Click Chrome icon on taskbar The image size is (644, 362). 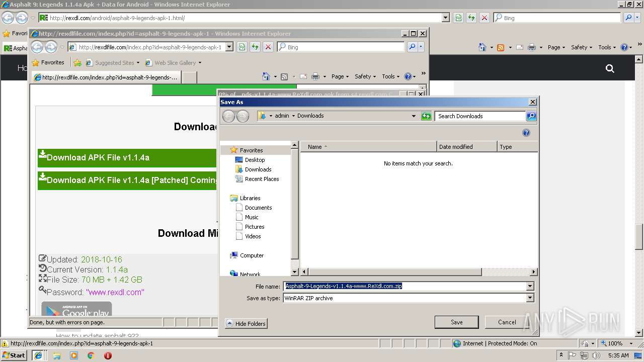point(91,355)
